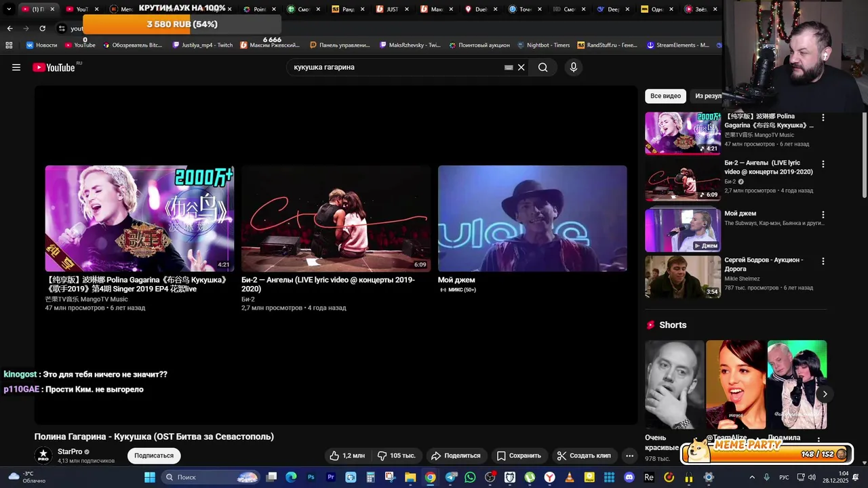Open the menu for the Мой джем sidebar item

823,214
